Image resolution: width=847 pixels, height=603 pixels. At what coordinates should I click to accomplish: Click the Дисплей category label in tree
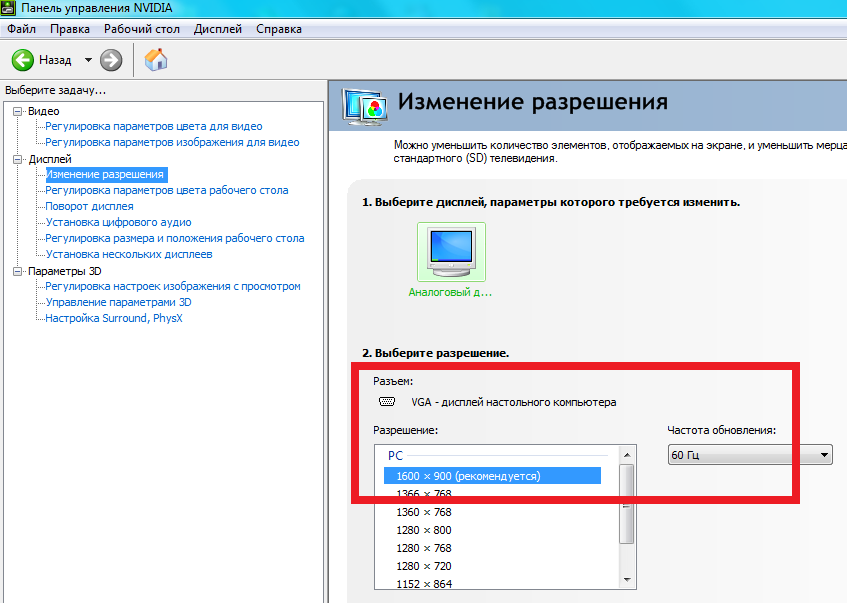point(50,159)
